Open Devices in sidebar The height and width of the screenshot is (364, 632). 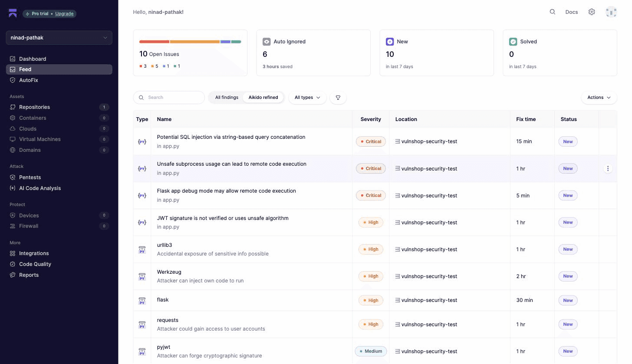[59, 216]
